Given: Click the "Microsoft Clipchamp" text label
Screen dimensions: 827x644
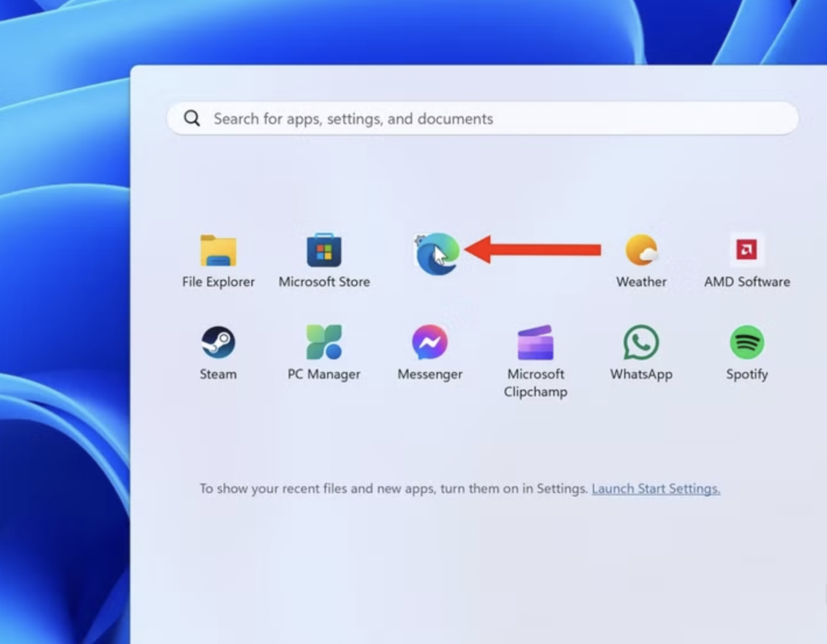Looking at the screenshot, I should click(x=535, y=383).
